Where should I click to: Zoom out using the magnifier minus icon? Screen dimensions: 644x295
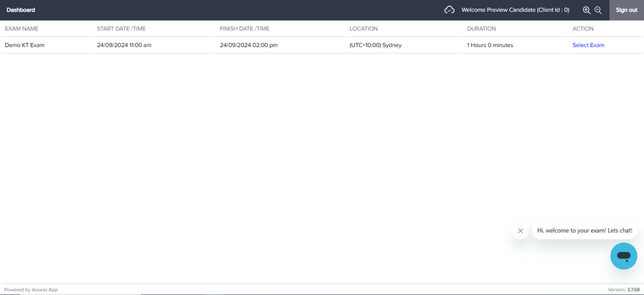(598, 10)
